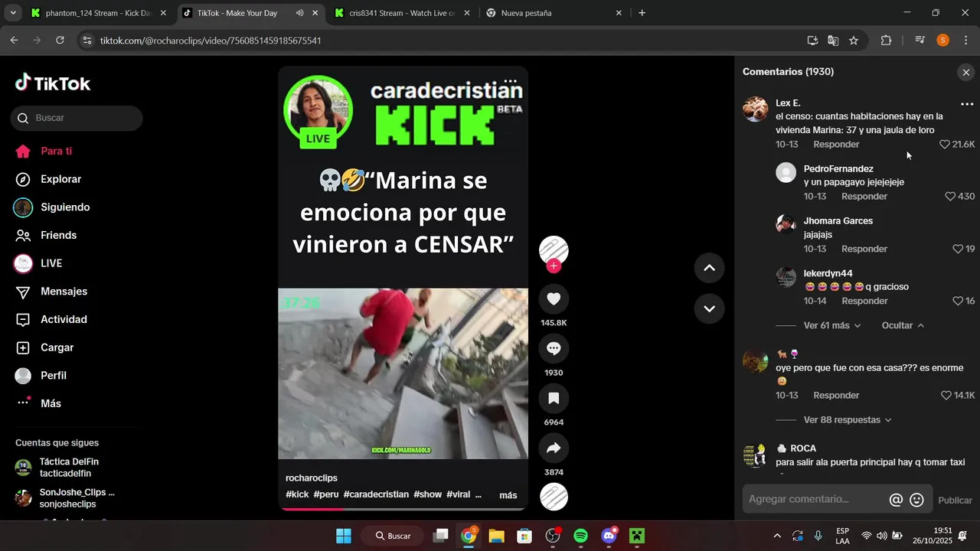Insert mention with @ icon
The width and height of the screenshot is (980, 551).
click(x=896, y=500)
